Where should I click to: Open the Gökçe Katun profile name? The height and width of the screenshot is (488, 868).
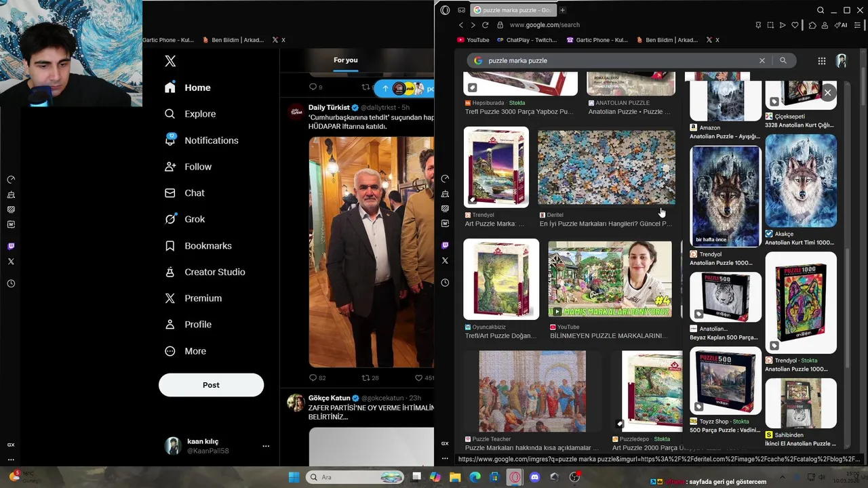pos(329,398)
